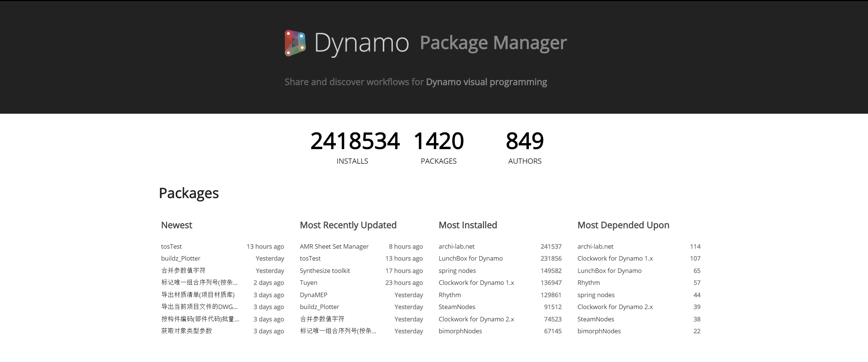868x362 pixels.
Task: Open Rhythm in Most Installed
Action: point(450,295)
